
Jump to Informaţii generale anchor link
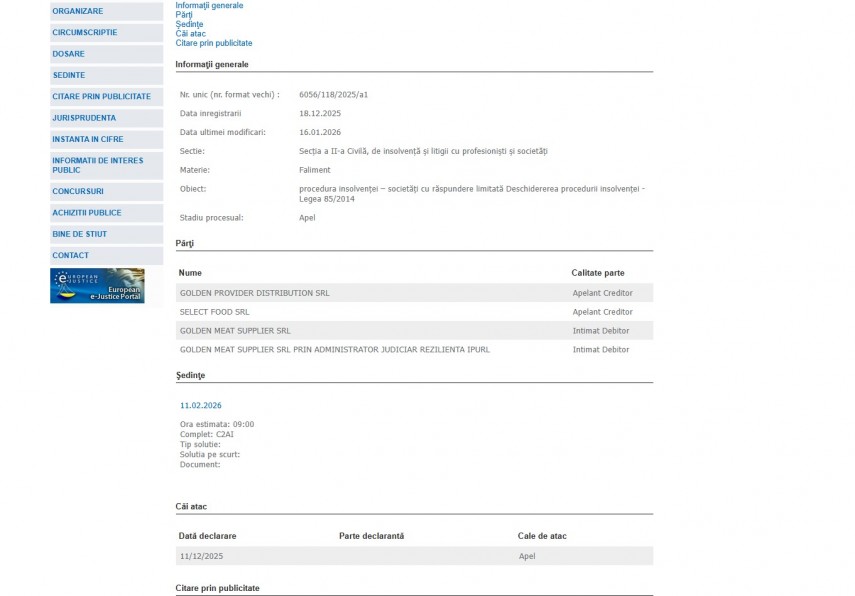tap(209, 5)
